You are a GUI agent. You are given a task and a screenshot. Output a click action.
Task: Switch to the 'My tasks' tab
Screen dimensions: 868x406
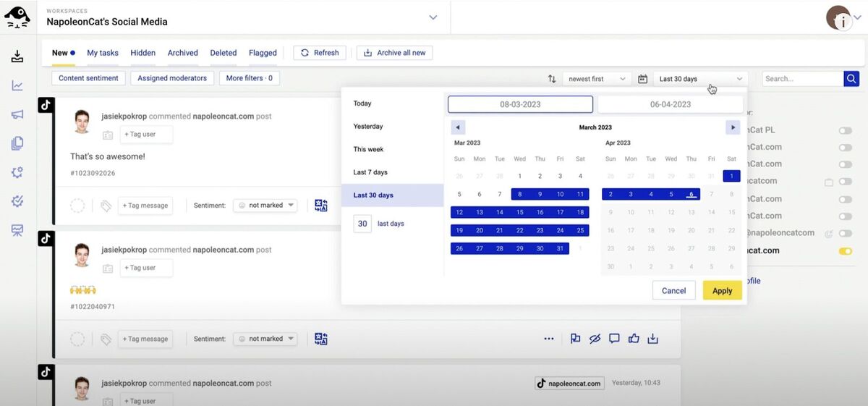103,53
